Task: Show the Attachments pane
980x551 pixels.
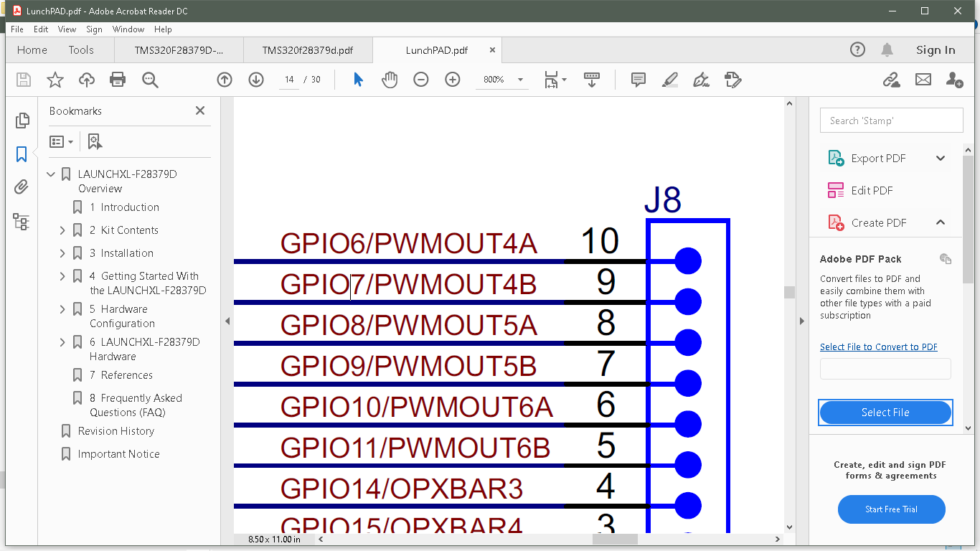Action: point(22,187)
